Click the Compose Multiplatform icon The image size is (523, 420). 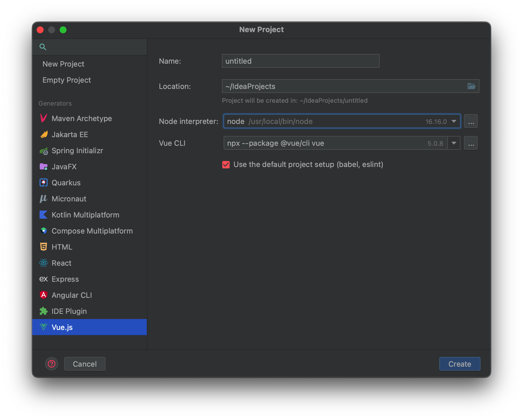pyautogui.click(x=44, y=231)
